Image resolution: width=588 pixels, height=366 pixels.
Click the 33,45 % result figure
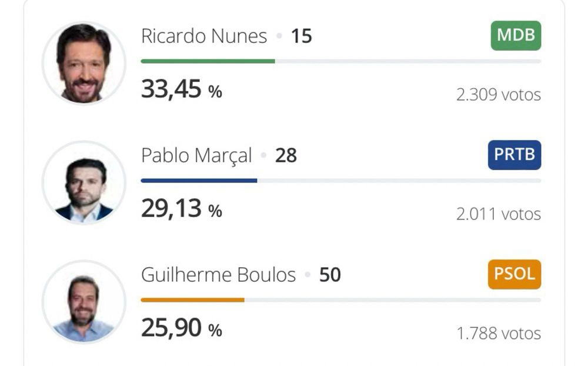[182, 89]
